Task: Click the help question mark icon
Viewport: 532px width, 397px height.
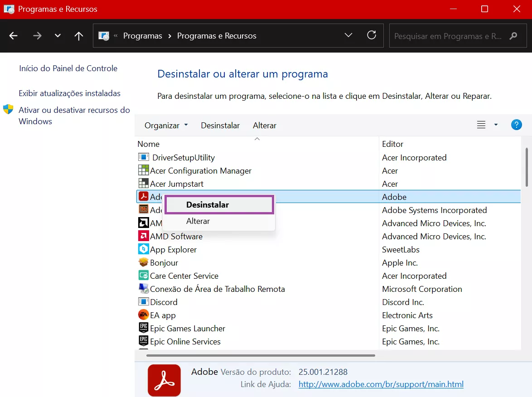Action: (516, 124)
